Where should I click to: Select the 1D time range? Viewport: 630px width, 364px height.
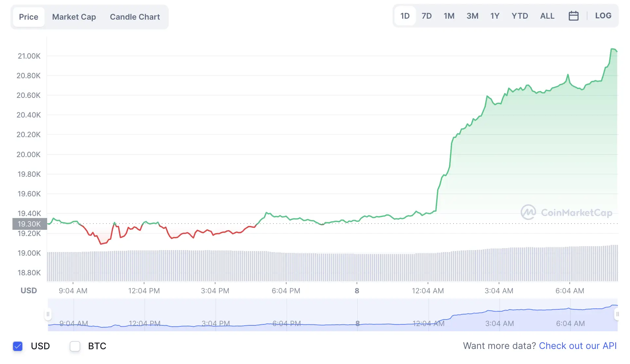(x=405, y=16)
